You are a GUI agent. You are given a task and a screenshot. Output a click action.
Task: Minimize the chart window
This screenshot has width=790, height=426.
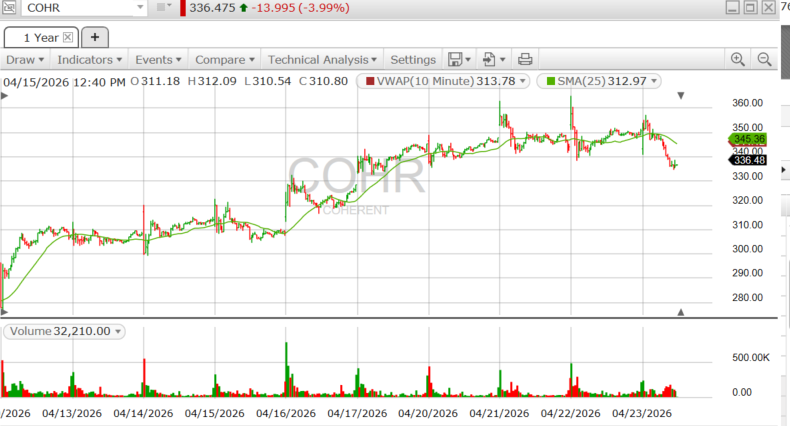[733, 8]
